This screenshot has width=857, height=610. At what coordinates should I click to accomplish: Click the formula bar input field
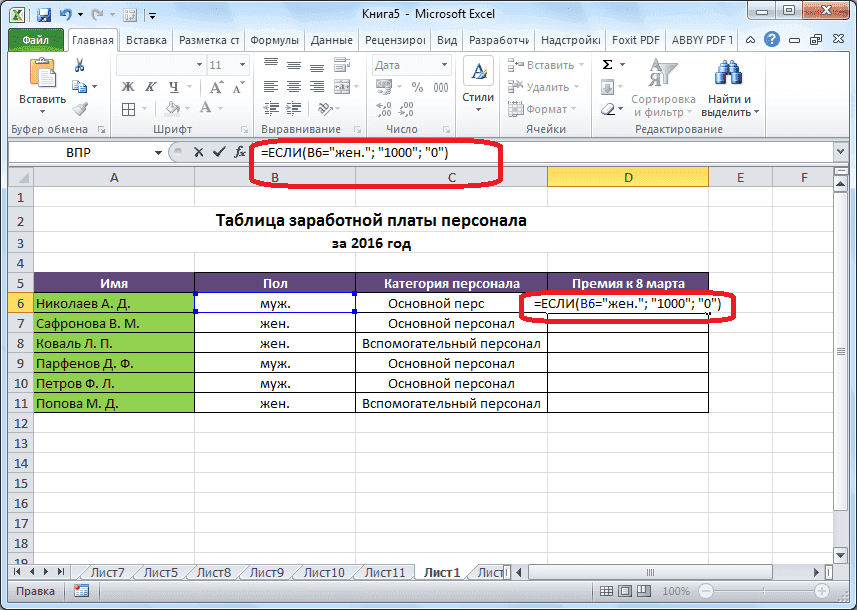600,153
